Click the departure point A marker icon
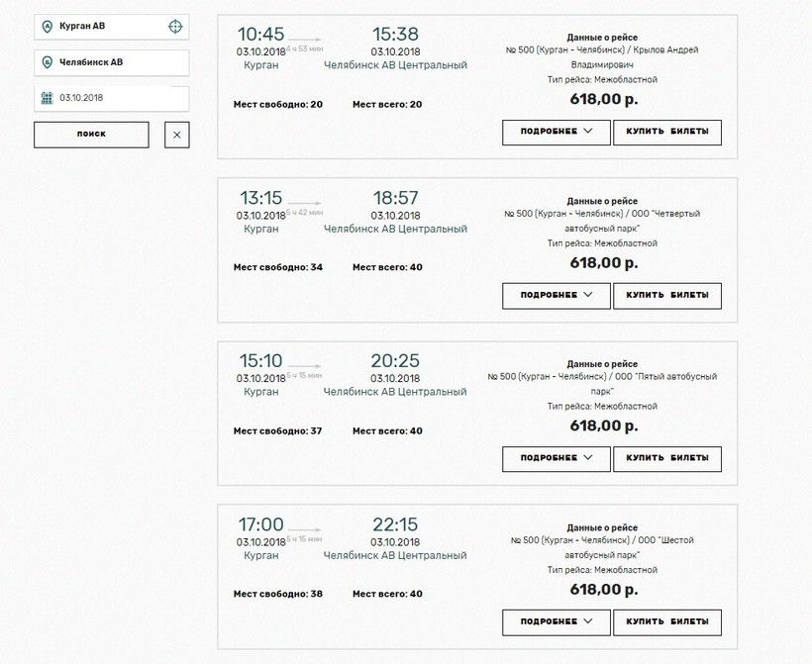This screenshot has height=664, width=812. [48, 26]
